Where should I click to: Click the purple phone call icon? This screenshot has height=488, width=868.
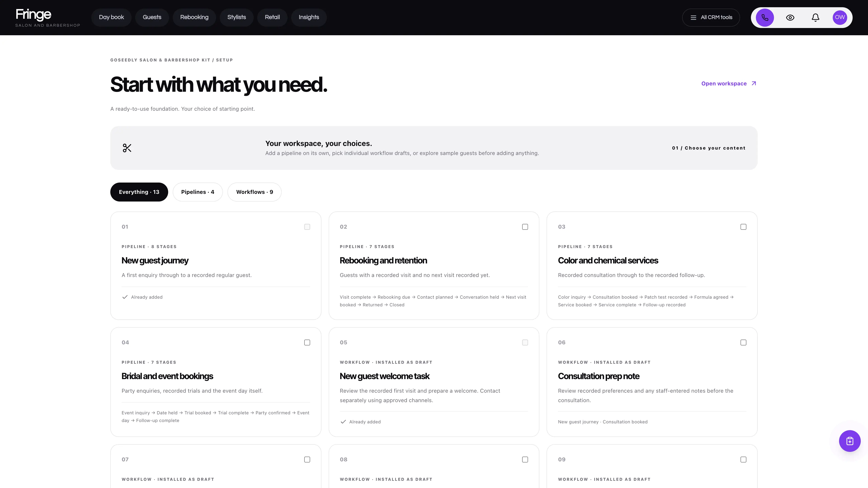[764, 18]
